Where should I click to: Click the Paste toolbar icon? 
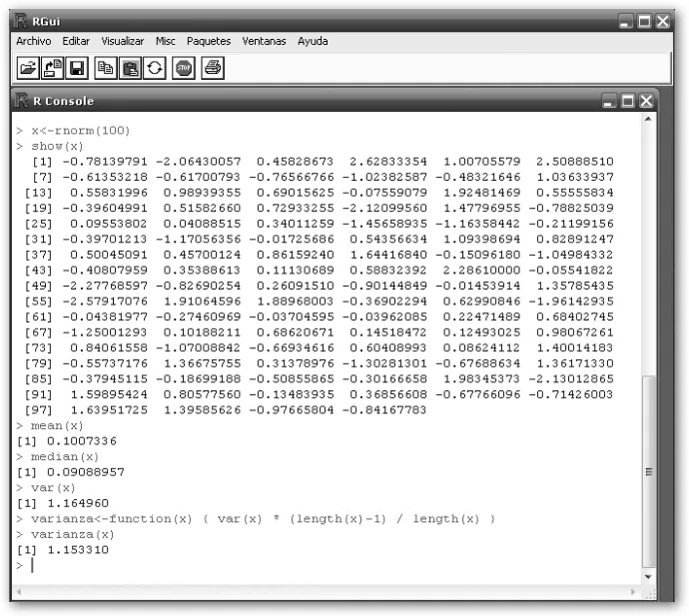tap(130, 68)
